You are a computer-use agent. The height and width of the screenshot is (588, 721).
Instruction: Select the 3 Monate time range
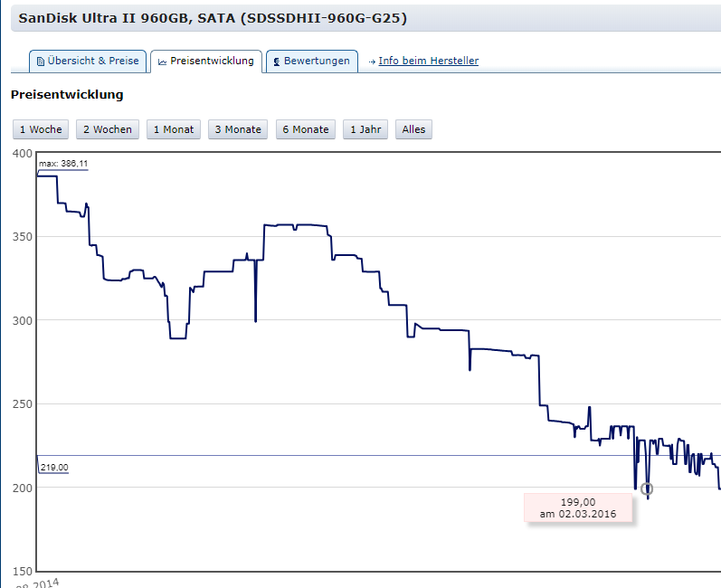(238, 129)
